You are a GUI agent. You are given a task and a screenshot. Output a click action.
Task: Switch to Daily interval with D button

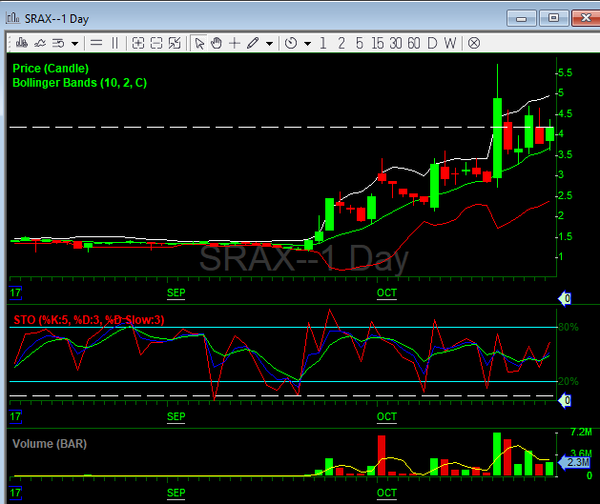pos(432,43)
